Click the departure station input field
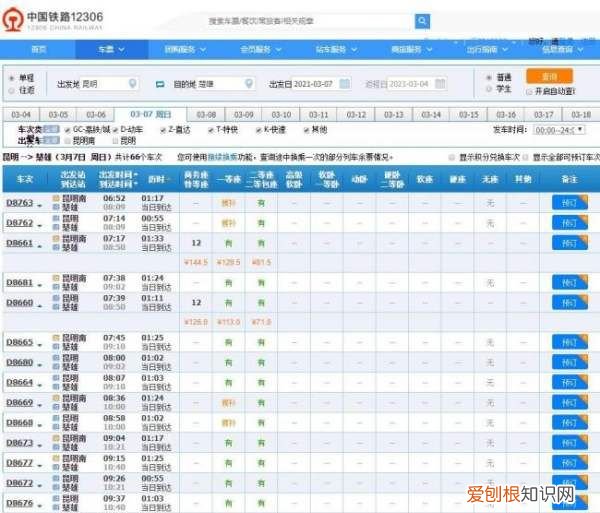Screen dimensions: 600x513 tap(109, 83)
